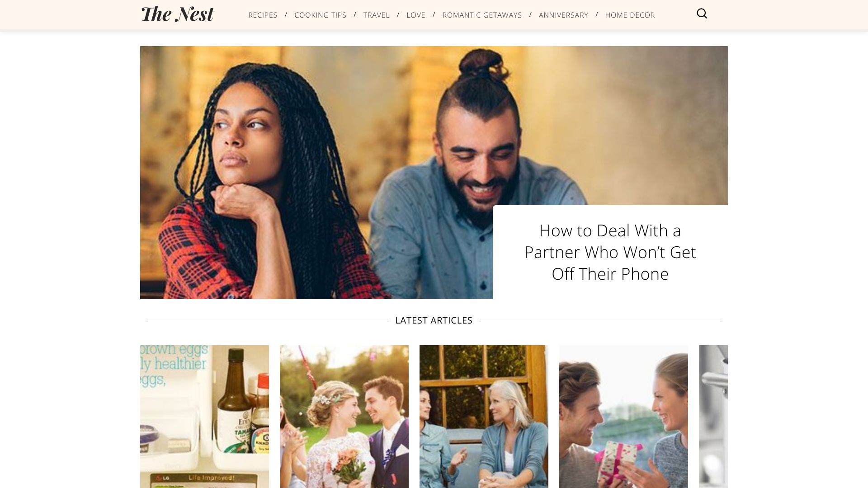Select Travel in navigation bar

click(x=376, y=15)
